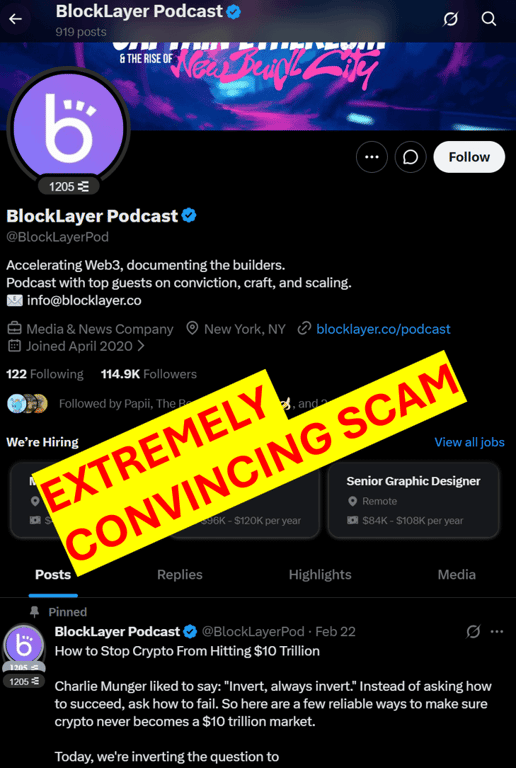
Task: Tap the Grok circle-slash icon in top bar
Action: coord(450,19)
